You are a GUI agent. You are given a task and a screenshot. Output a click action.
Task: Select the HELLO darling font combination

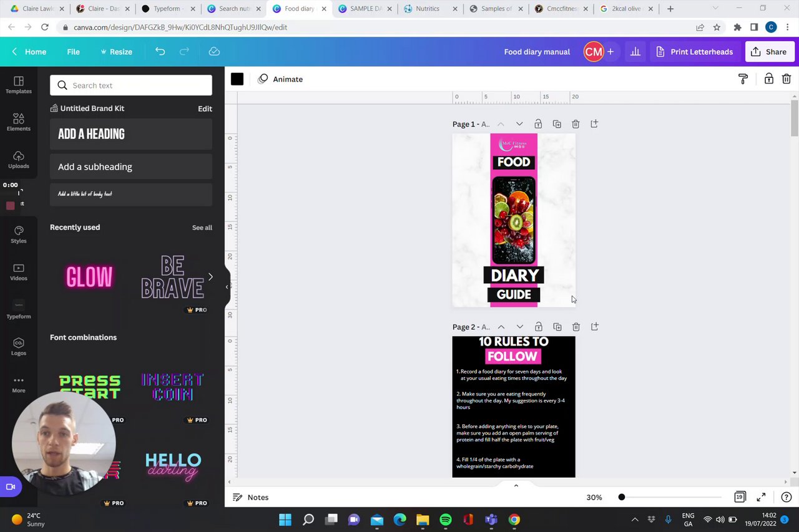point(173,468)
